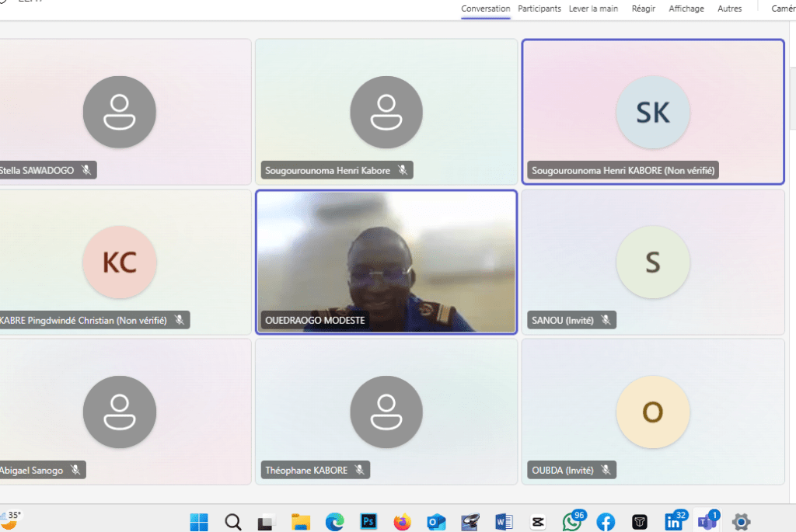The width and height of the screenshot is (796, 532).
Task: Expand the Autres more options menu
Action: [x=729, y=9]
